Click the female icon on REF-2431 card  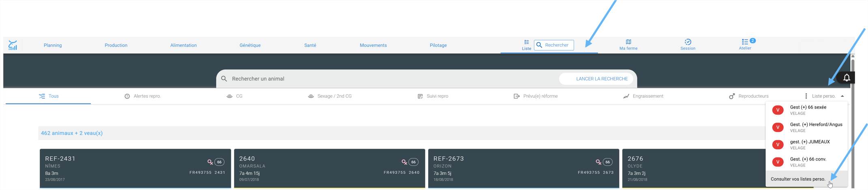coord(210,162)
